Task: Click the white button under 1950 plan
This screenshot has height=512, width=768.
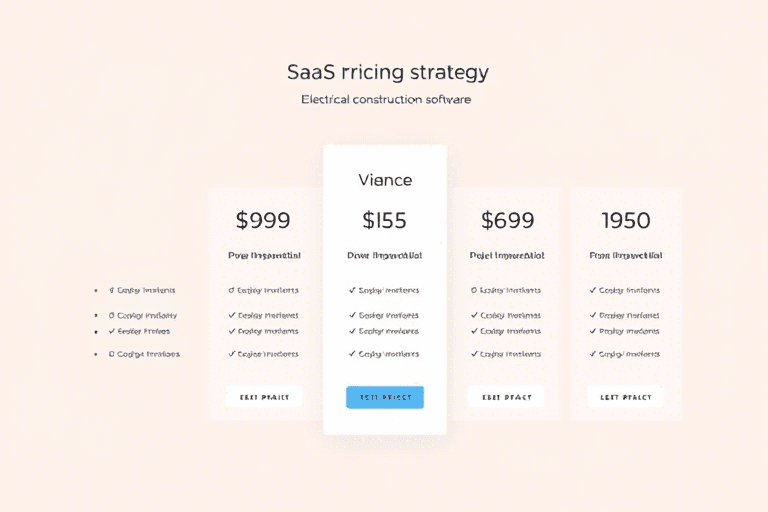Action: (x=625, y=397)
